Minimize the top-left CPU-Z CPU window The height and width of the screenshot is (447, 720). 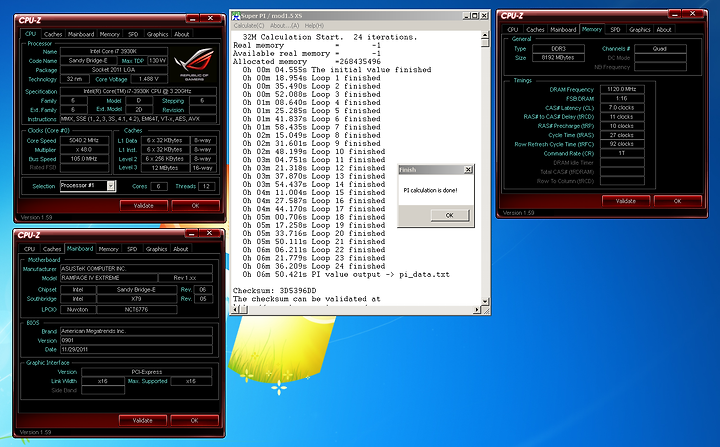192,18
